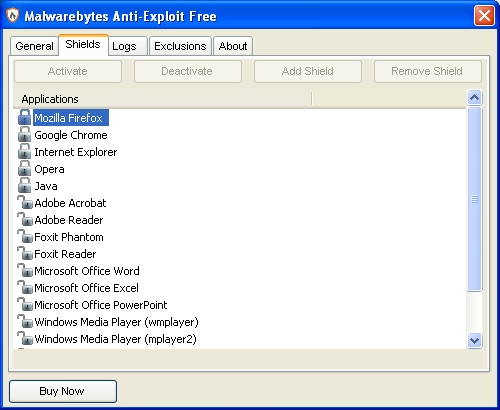Select the Adobe Reader list entry
This screenshot has width=500, height=410.
69,220
